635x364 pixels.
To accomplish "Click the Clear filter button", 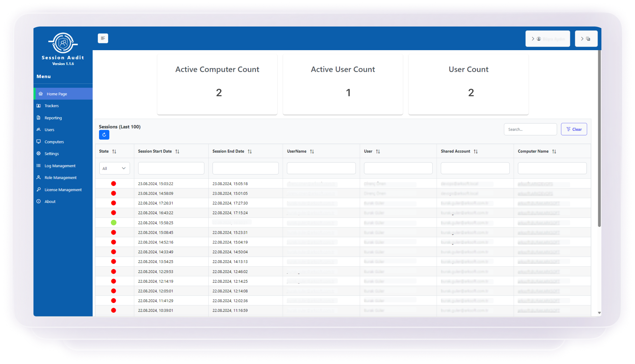I will click(574, 129).
